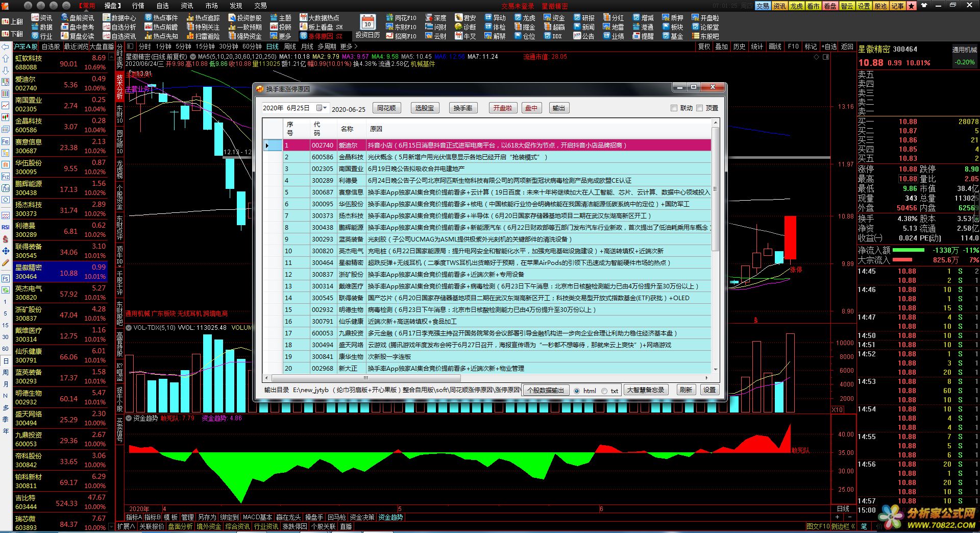Click the 强势资金 icon
Screen dimensions: 980x533
245,36
